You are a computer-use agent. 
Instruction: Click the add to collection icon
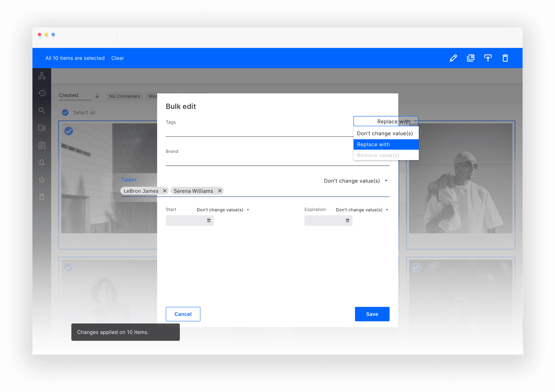470,58
